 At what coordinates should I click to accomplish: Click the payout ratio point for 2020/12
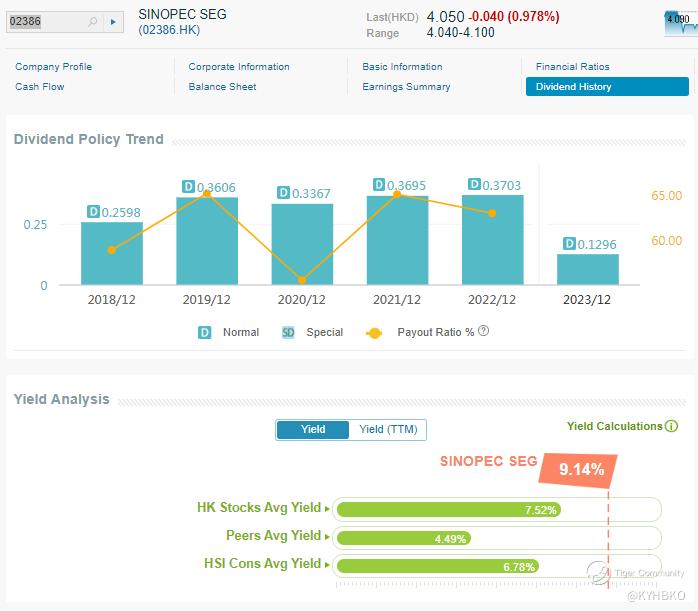pos(302,280)
